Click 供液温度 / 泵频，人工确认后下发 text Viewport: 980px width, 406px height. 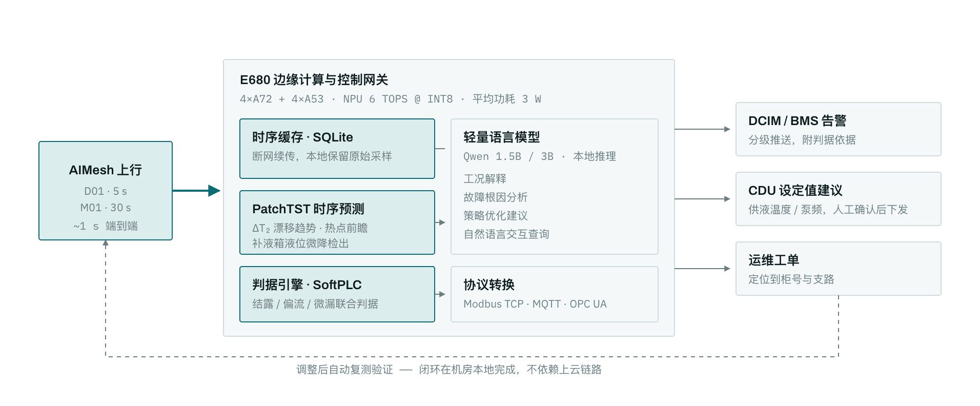828,210
